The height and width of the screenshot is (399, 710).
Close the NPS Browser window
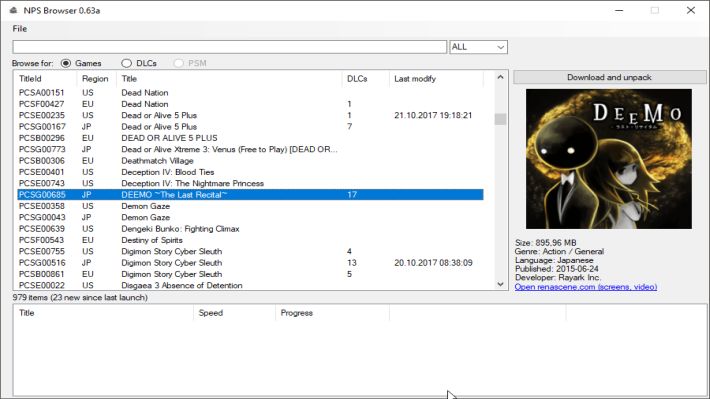point(691,10)
